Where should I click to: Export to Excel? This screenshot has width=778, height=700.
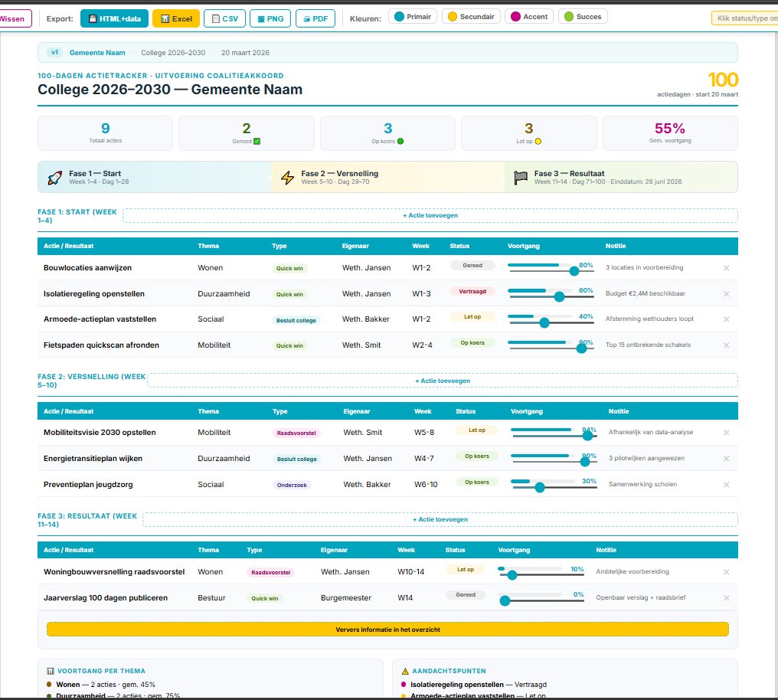coord(176,18)
